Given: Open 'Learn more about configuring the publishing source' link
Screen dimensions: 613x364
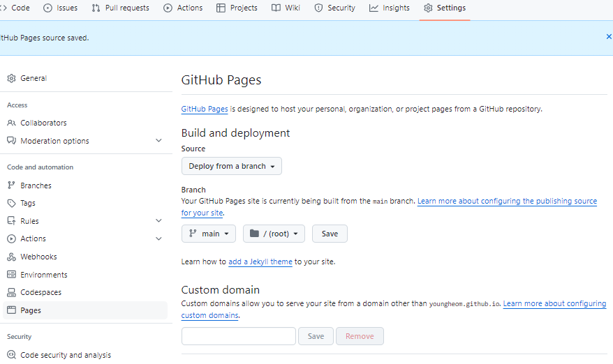Looking at the screenshot, I should tap(507, 201).
